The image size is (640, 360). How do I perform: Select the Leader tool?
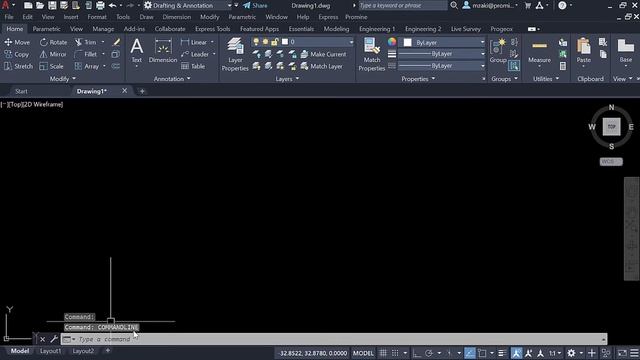point(195,54)
